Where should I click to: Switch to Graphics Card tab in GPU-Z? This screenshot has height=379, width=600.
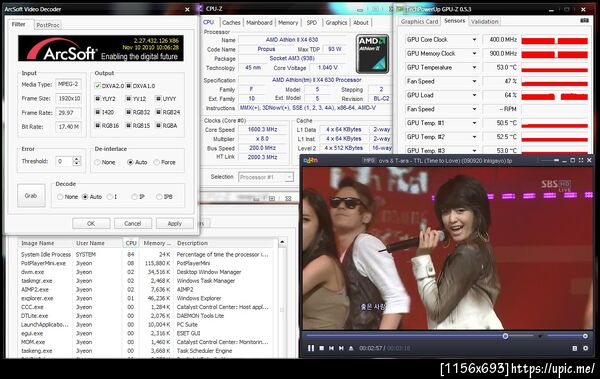coord(419,21)
